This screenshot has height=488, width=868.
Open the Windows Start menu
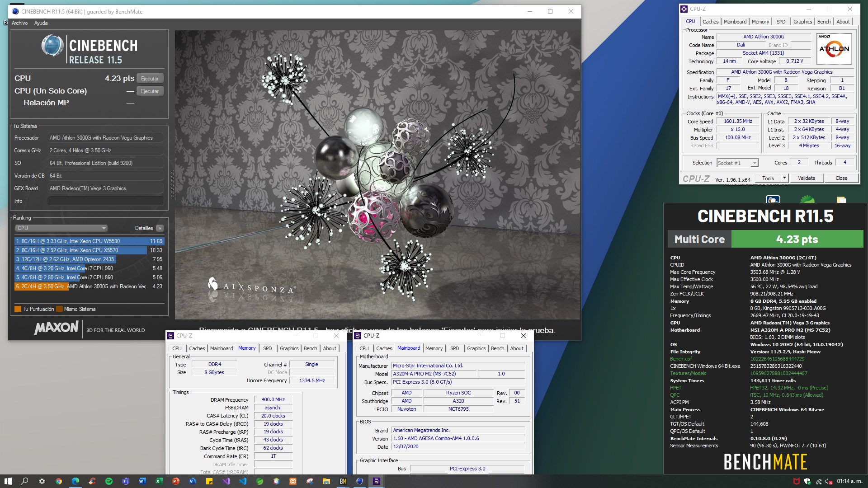[8, 481]
